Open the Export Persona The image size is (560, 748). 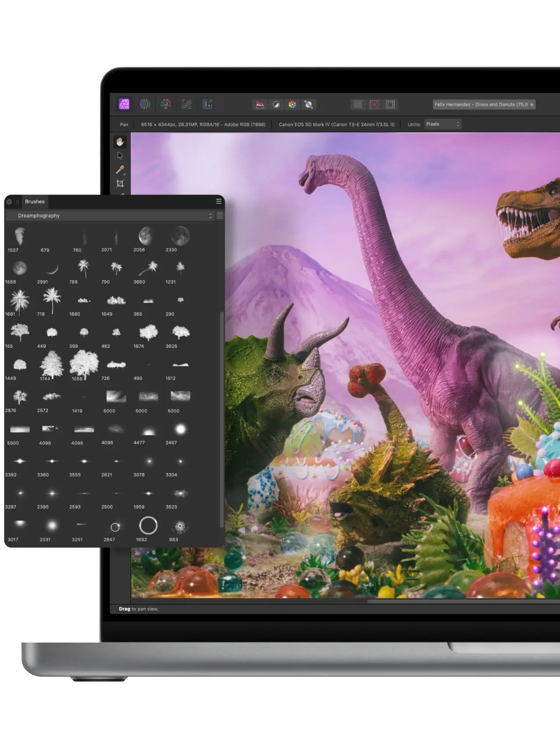(x=207, y=104)
